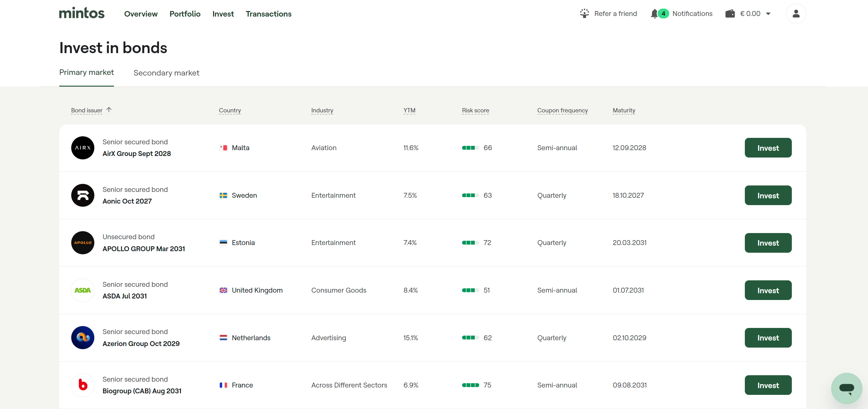
Task: Open the user profile avatar icon
Action: coord(796,14)
